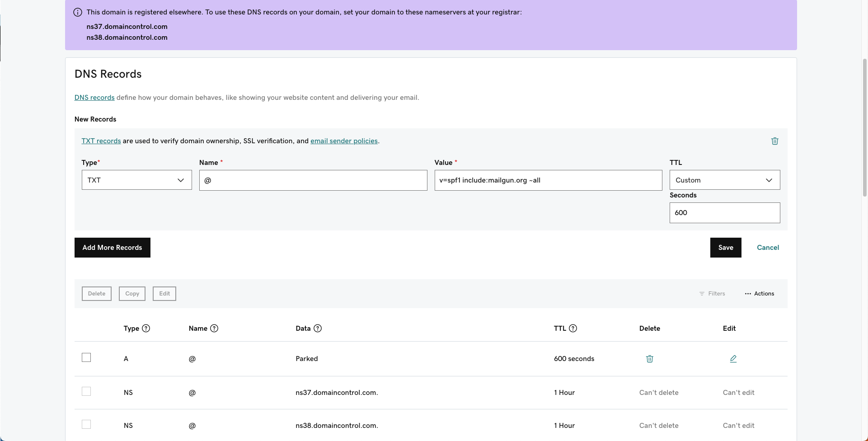868x441 pixels.
Task: Click the help icon beside TTL column
Action: [x=573, y=328]
